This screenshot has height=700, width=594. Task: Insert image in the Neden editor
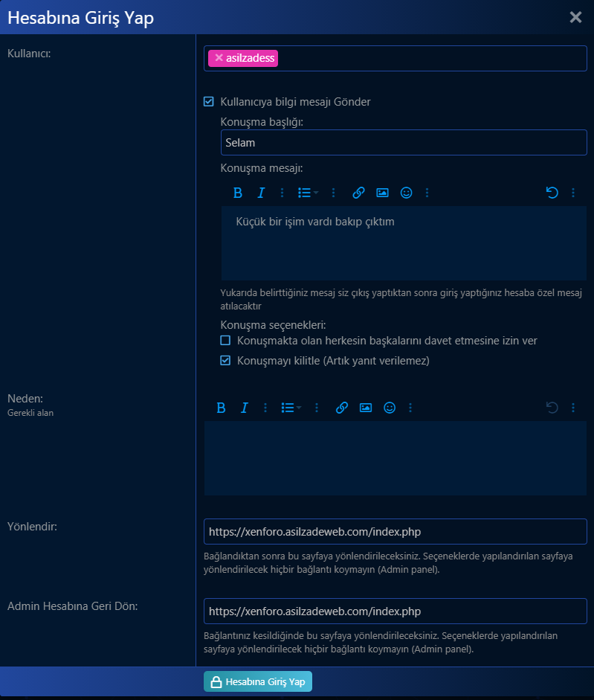point(366,408)
